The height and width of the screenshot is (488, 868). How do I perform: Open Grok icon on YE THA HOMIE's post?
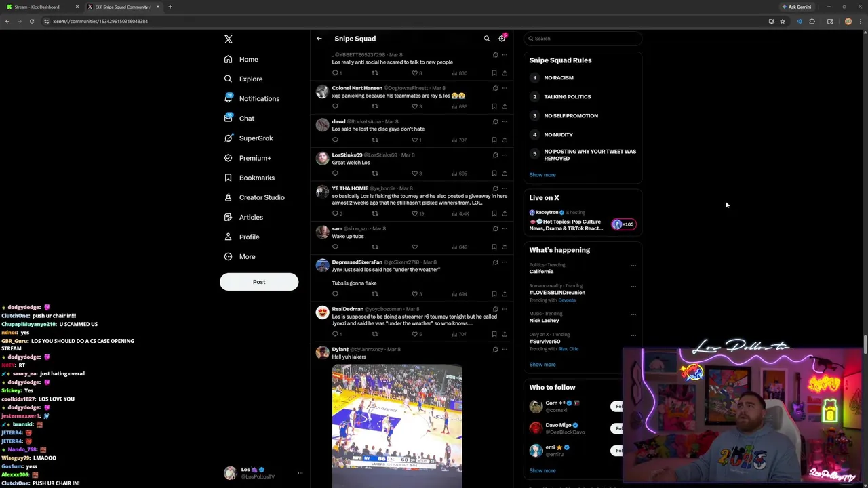[x=495, y=188]
